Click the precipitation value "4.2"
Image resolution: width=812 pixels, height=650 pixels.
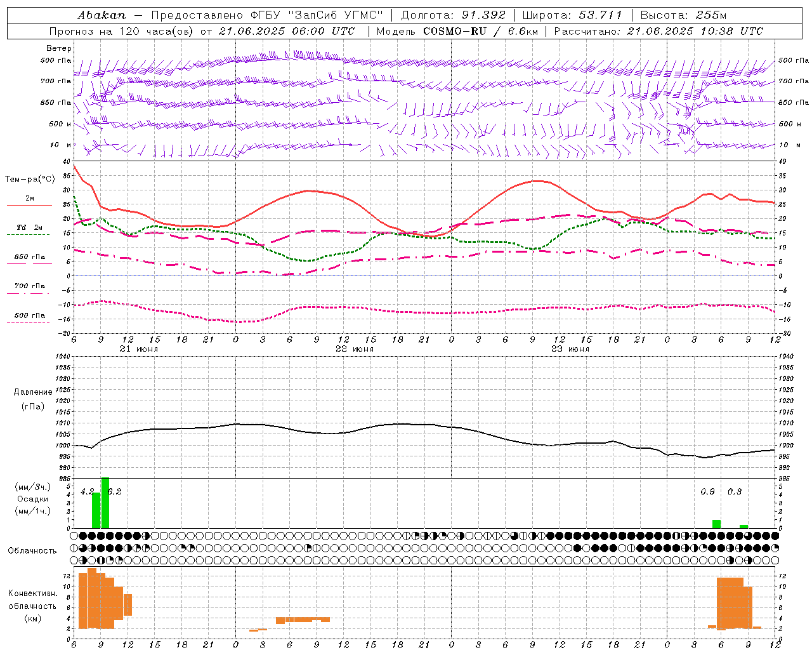click(x=88, y=492)
